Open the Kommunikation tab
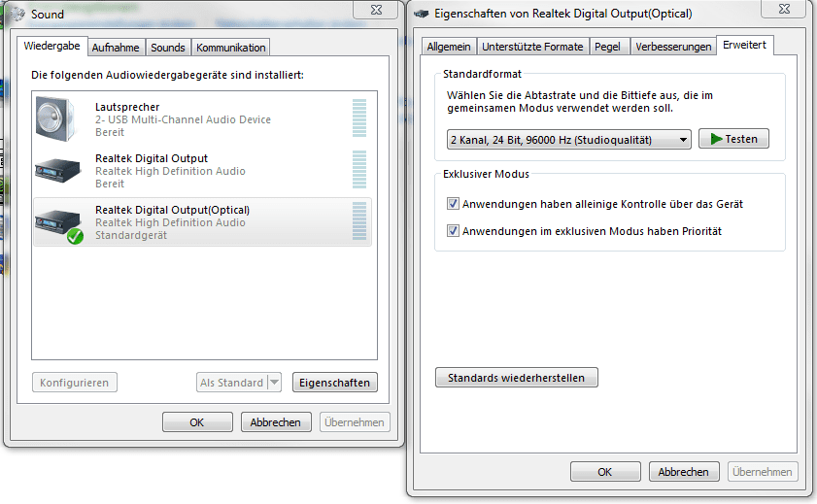This screenshot has width=817, height=504. [x=231, y=48]
